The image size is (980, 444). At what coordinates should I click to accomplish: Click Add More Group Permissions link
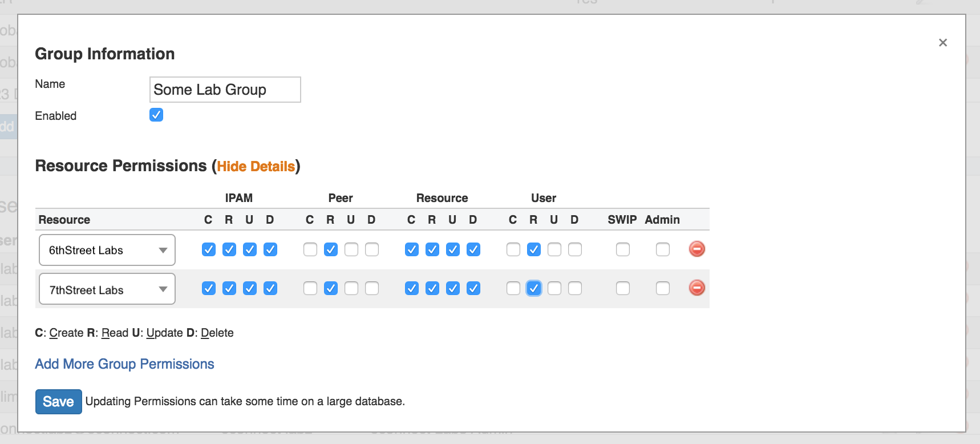click(124, 364)
